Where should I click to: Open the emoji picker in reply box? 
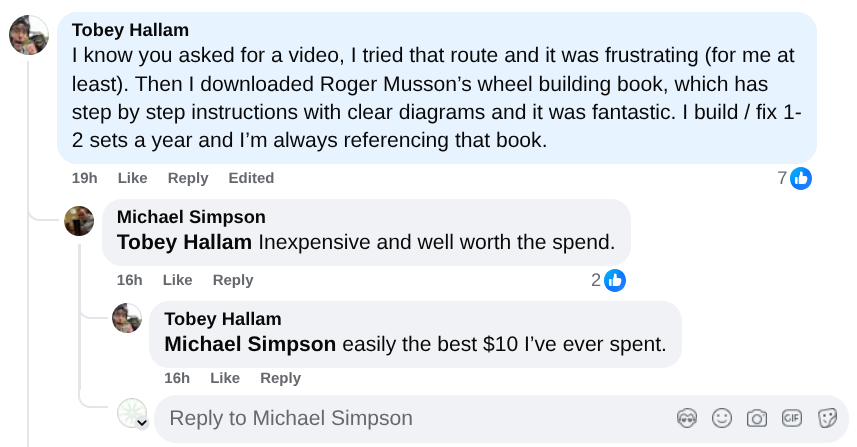click(721, 418)
